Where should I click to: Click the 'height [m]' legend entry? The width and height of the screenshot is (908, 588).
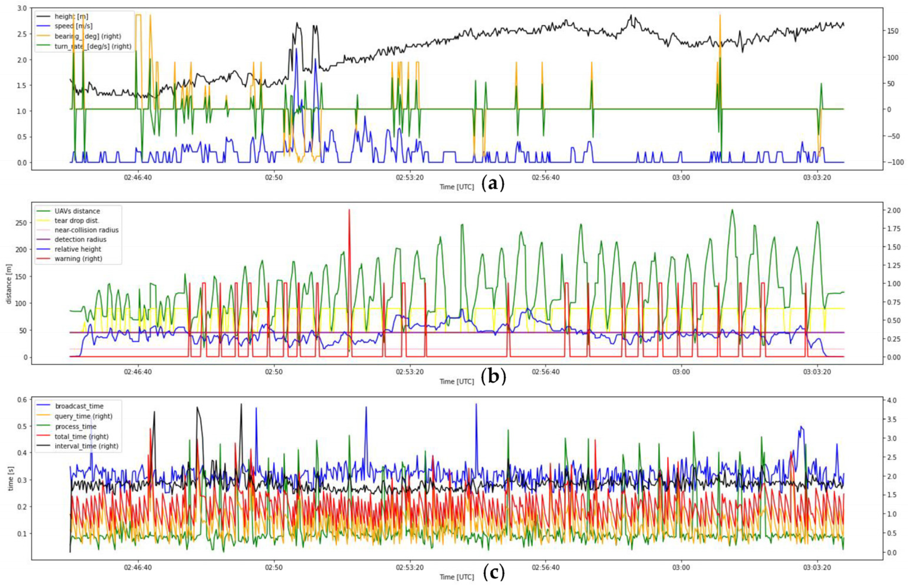click(x=71, y=16)
